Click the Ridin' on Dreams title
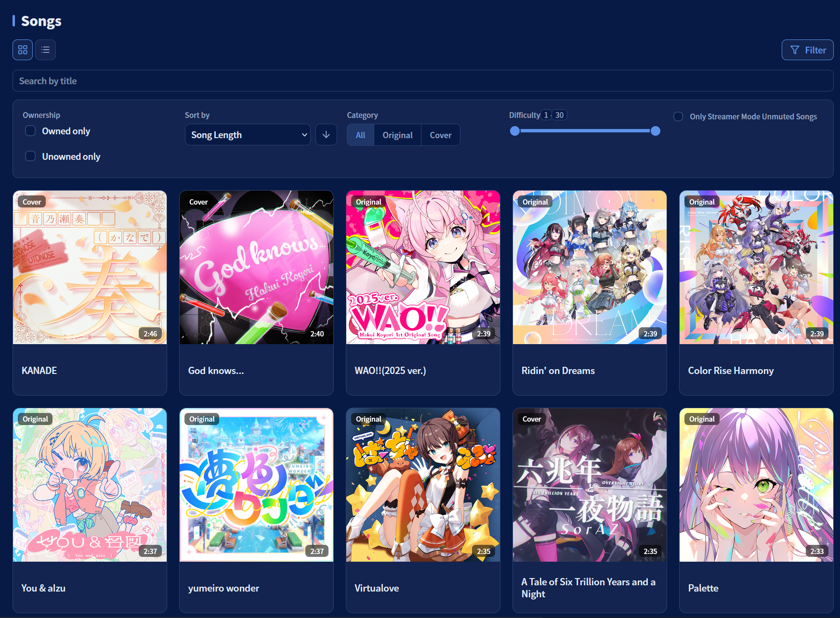The height and width of the screenshot is (618, 840). [x=558, y=371]
